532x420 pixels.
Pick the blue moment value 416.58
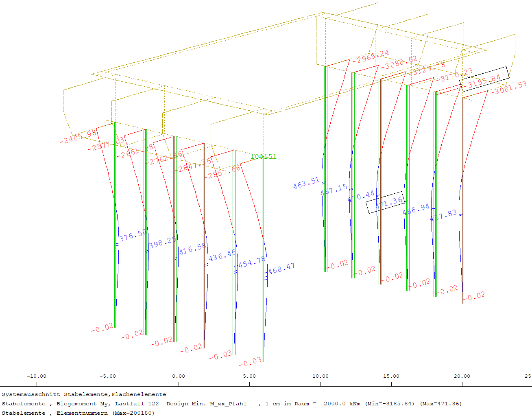click(193, 249)
